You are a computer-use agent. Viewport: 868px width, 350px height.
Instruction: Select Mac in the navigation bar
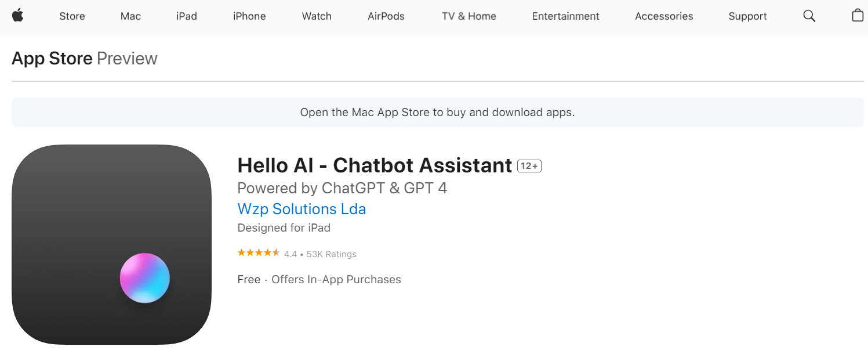pos(130,16)
